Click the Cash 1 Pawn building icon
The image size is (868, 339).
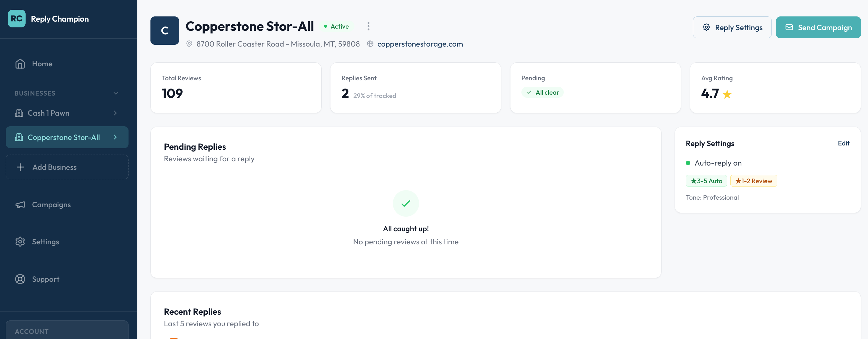(x=19, y=113)
